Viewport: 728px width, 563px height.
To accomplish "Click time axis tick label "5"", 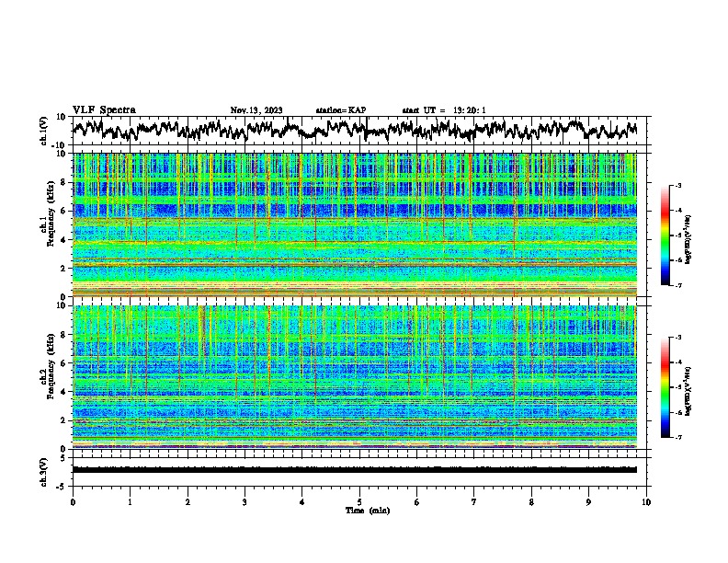I will (359, 502).
